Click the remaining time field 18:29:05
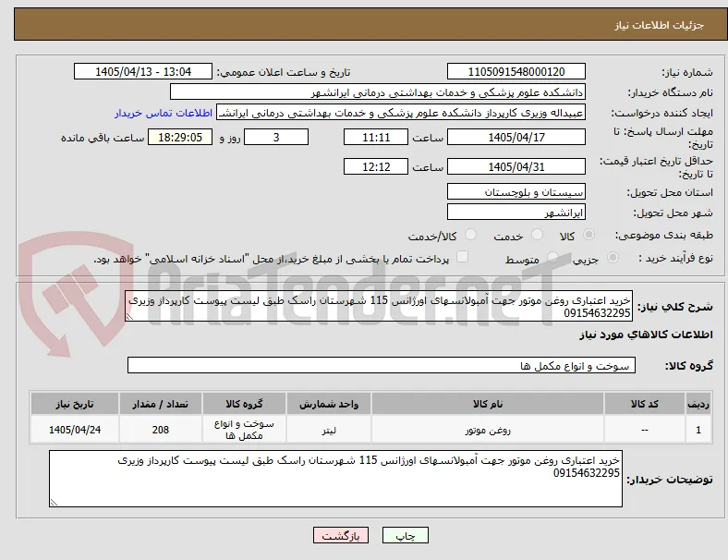Image resolution: width=728 pixels, height=560 pixels. pyautogui.click(x=180, y=137)
